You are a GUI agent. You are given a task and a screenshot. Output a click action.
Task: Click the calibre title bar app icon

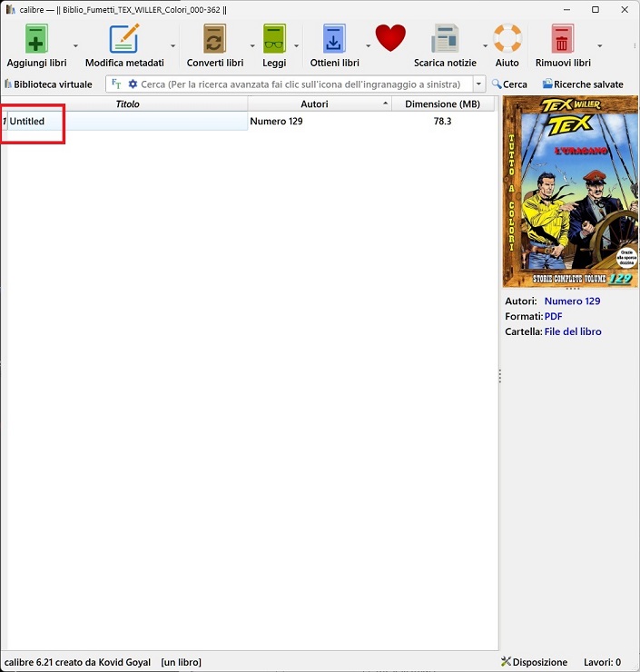click(x=11, y=9)
